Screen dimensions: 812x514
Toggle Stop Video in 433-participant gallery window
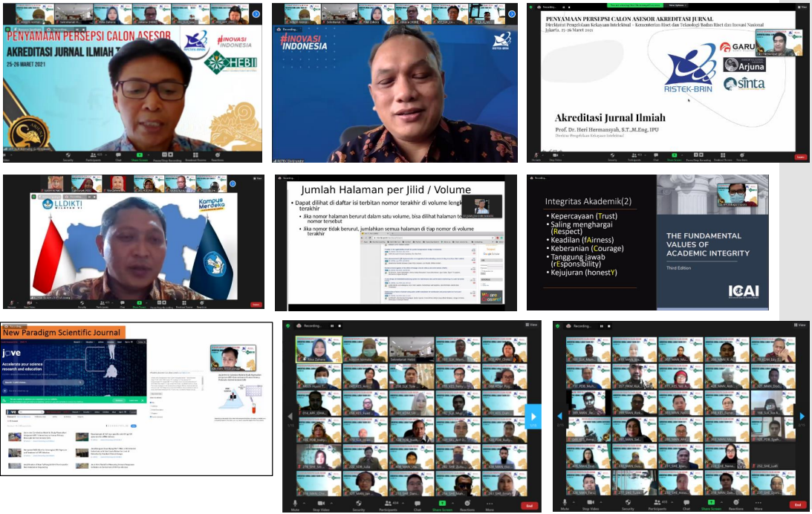[x=591, y=504]
